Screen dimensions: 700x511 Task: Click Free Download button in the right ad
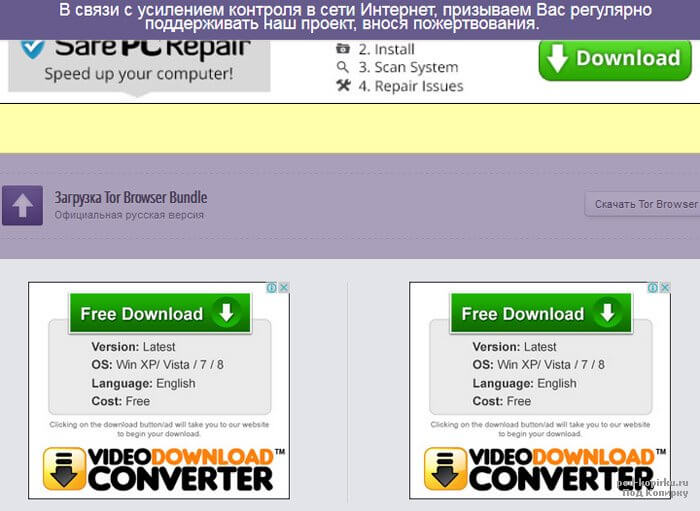[x=540, y=313]
